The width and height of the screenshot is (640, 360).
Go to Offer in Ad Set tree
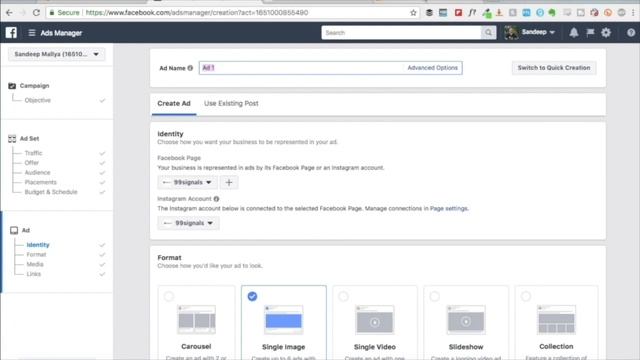32,163
